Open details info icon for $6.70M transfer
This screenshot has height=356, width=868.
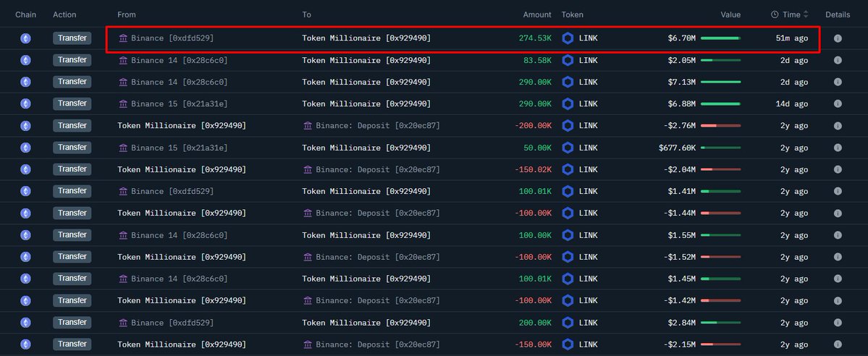coord(838,38)
